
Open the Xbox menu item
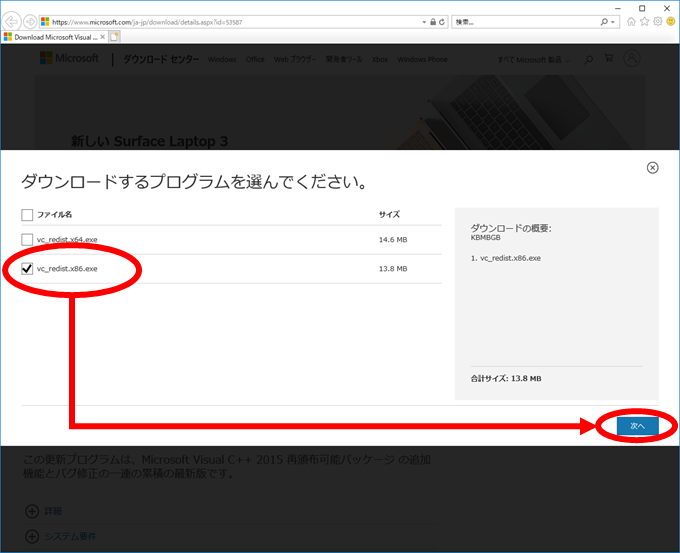pyautogui.click(x=380, y=59)
